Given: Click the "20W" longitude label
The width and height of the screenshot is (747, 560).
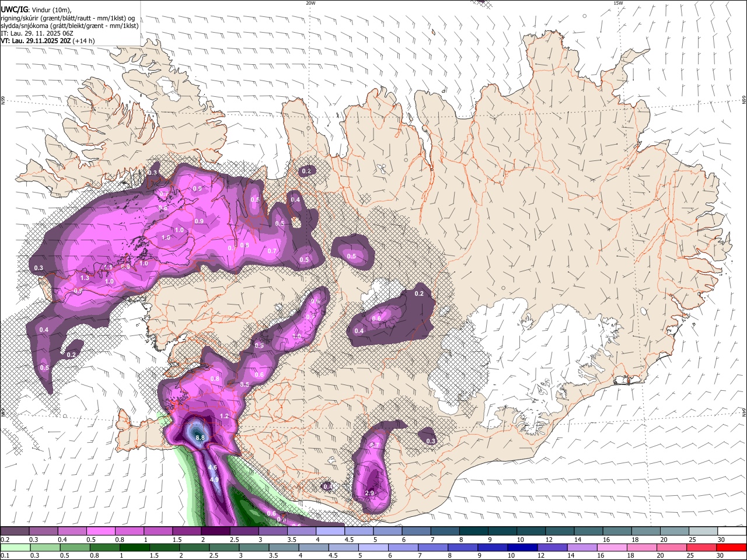Looking at the screenshot, I should coord(310,3).
